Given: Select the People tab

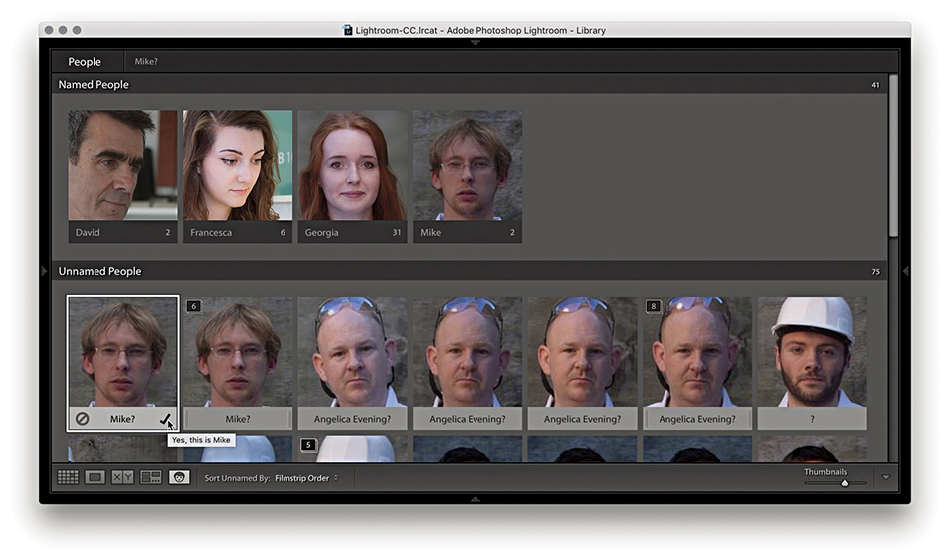Looking at the screenshot, I should click(x=85, y=62).
